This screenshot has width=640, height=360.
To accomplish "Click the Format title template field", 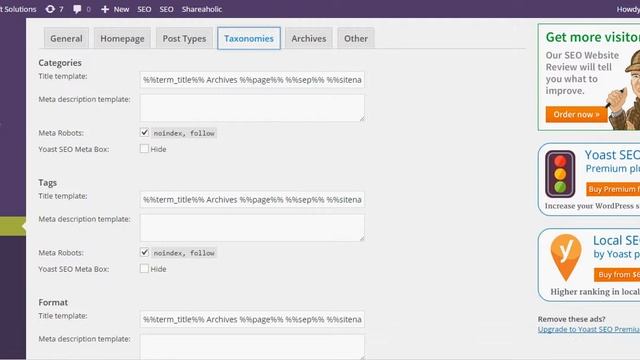I will 252,320.
